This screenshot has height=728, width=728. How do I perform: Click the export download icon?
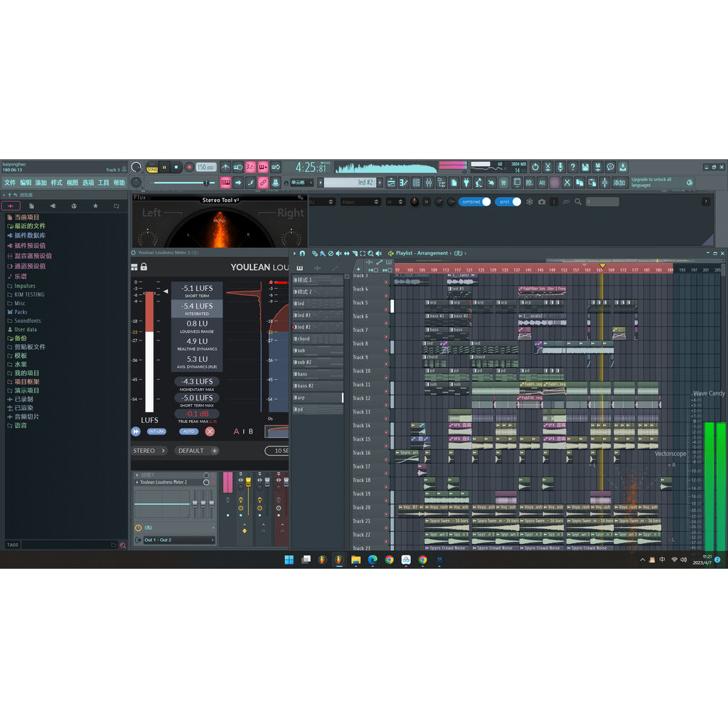click(623, 167)
